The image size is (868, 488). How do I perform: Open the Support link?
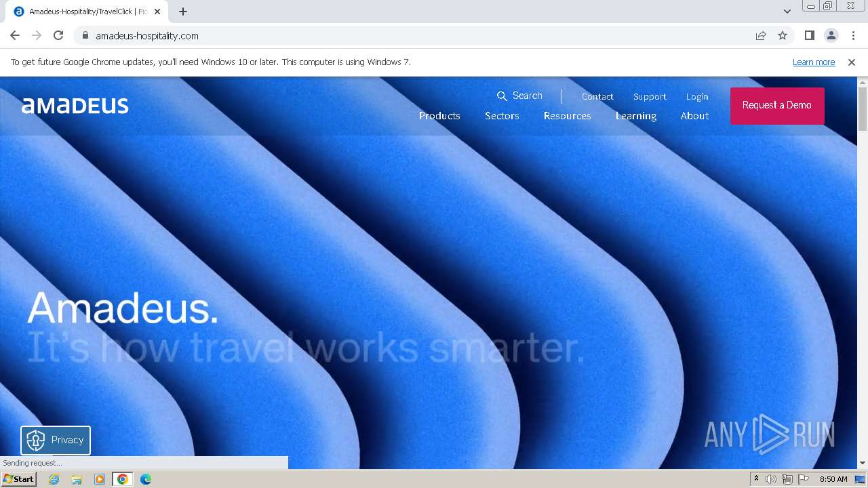650,96
